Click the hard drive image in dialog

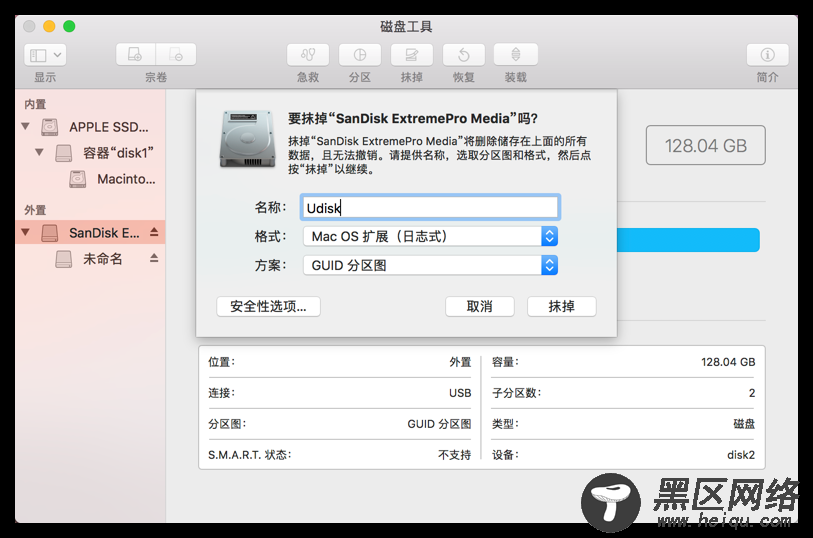point(247,139)
